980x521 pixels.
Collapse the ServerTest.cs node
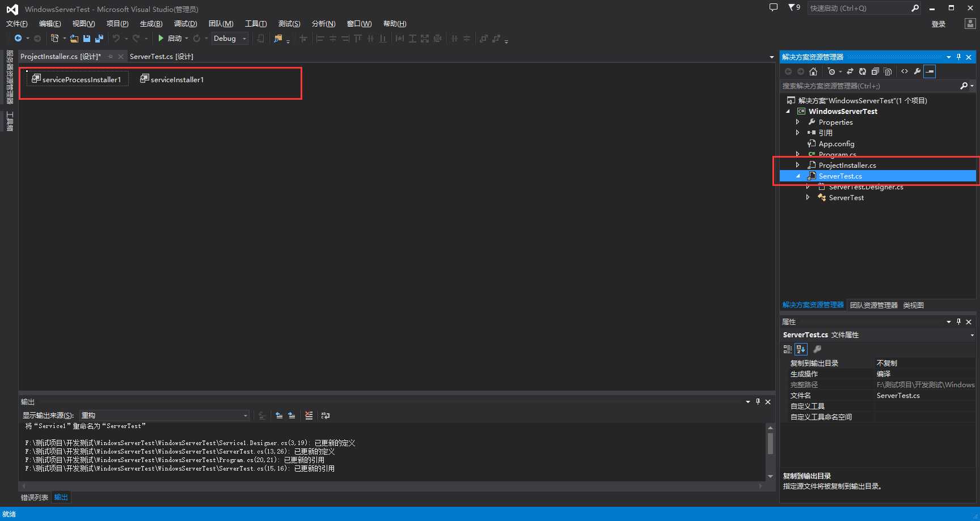point(798,176)
